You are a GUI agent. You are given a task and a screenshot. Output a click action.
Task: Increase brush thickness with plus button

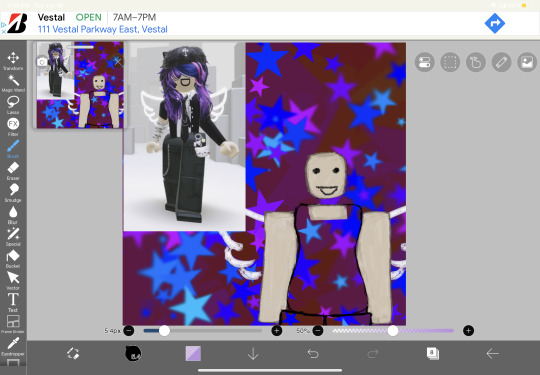pyautogui.click(x=277, y=331)
